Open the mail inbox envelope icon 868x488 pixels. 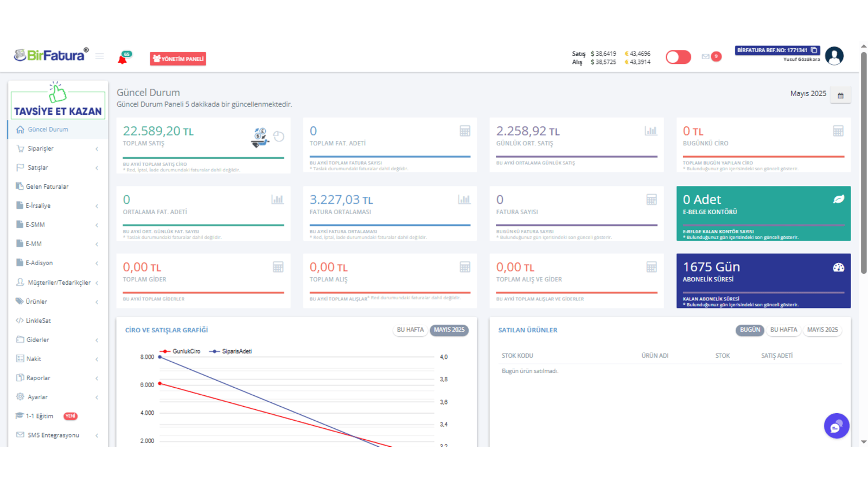[705, 56]
